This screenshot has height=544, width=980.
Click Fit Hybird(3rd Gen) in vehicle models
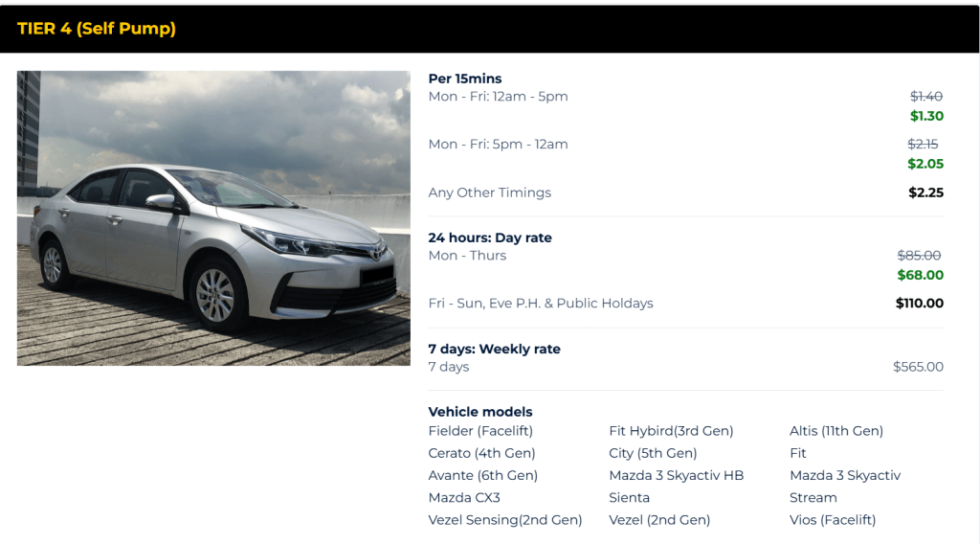tap(671, 431)
